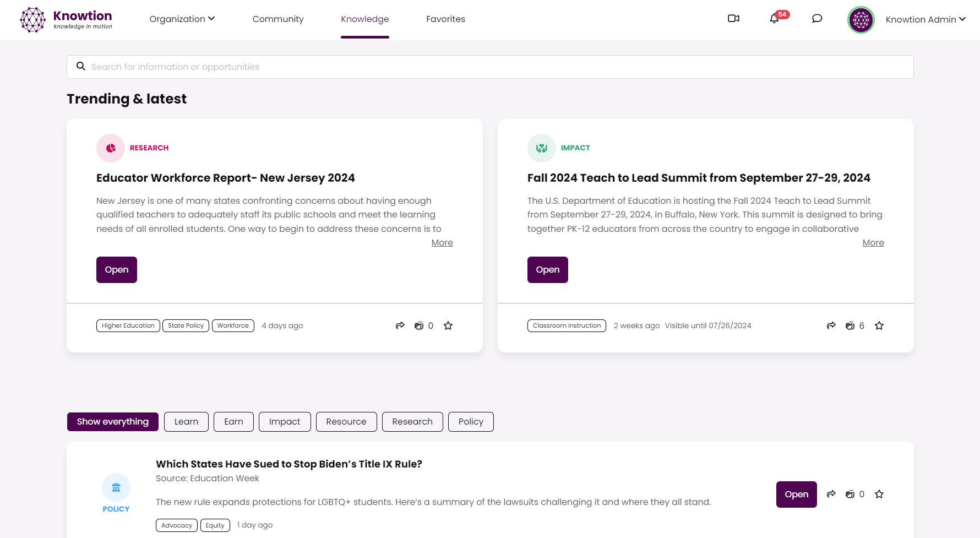The height and width of the screenshot is (538, 980).
Task: Share the Title IX Rule policy item
Action: [831, 494]
